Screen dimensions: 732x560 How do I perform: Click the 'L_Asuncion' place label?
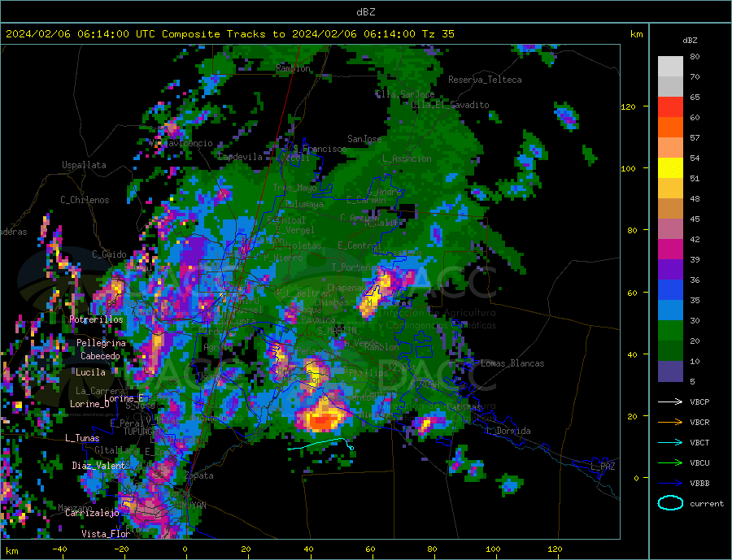coord(407,158)
